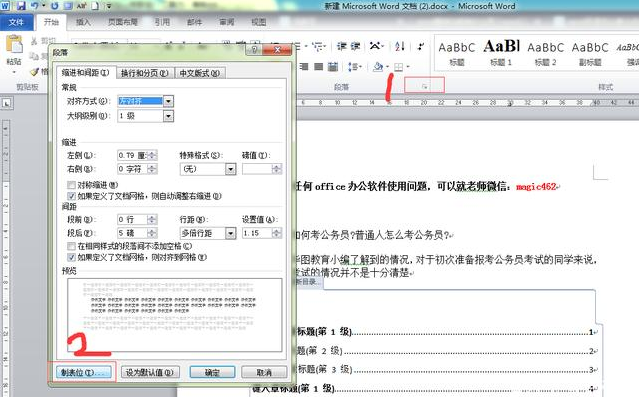Click the Redo icon in quick access toolbar
The image size is (640, 397).
click(x=54, y=6)
